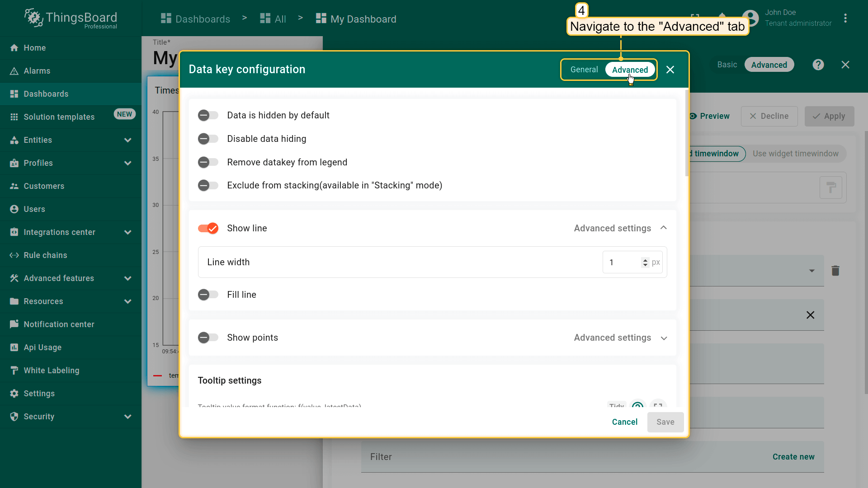Open Rule chains from sidebar

pos(45,255)
